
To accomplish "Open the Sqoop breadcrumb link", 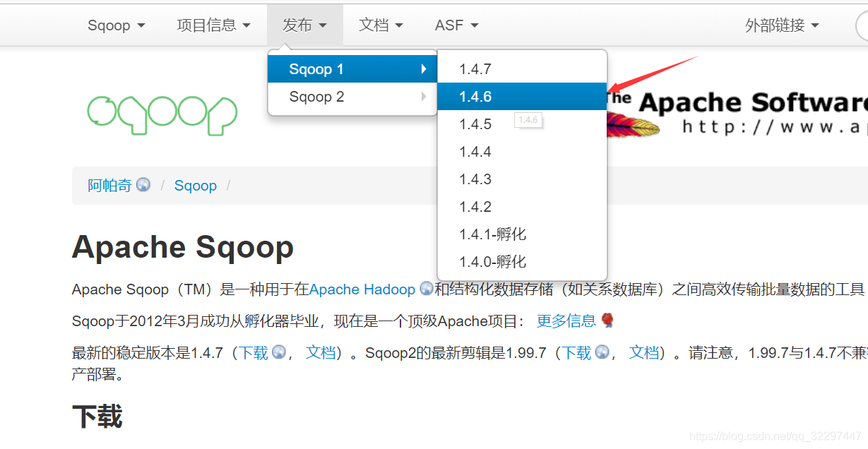I will pos(196,186).
